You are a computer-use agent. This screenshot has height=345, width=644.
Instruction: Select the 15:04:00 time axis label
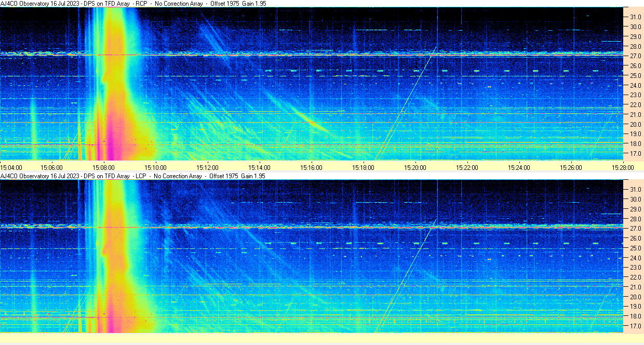click(x=11, y=167)
